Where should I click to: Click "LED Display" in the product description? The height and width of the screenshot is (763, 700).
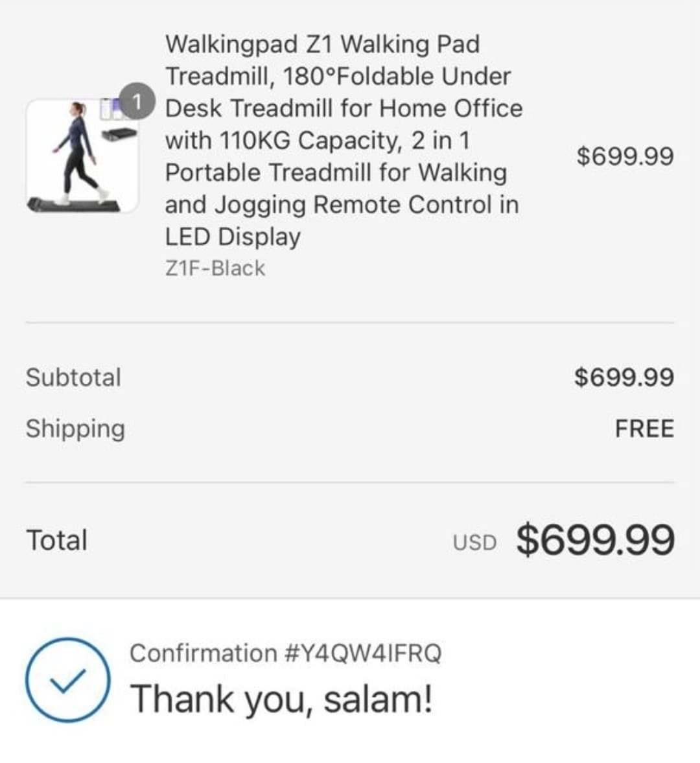(x=233, y=237)
